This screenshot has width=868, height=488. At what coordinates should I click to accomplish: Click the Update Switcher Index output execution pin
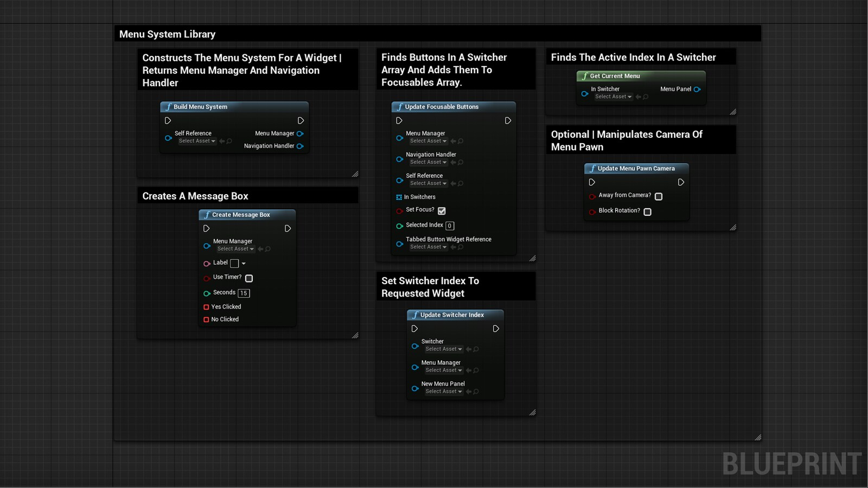point(496,329)
